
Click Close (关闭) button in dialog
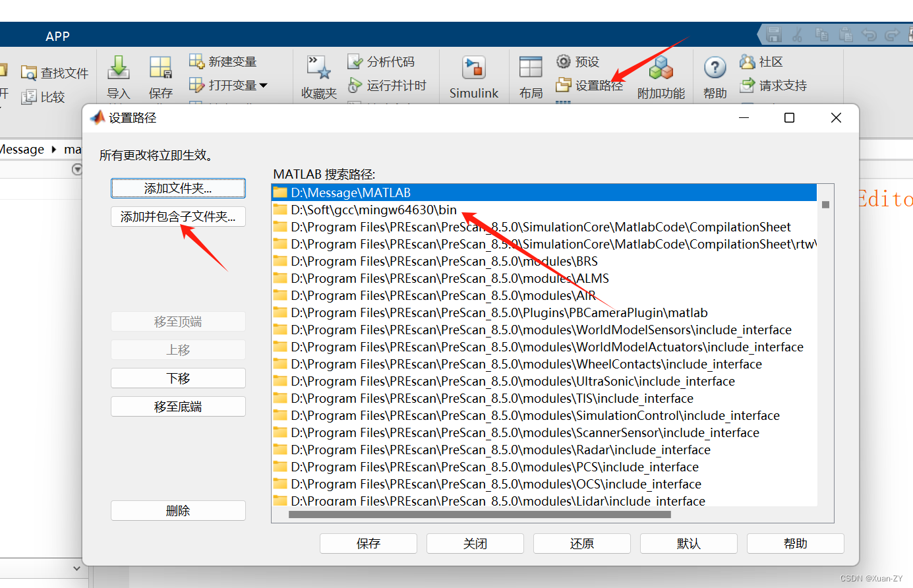475,544
